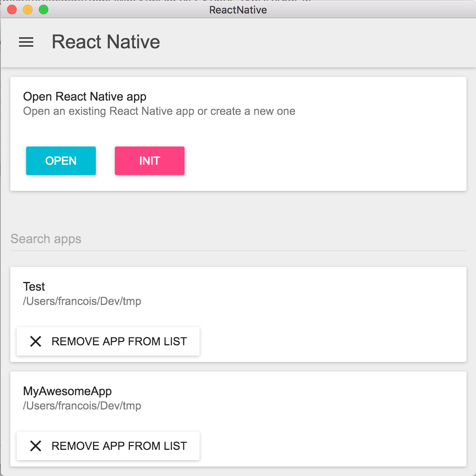476x476 pixels.
Task: Select the MyAwesomeApp title
Action: pos(67,391)
